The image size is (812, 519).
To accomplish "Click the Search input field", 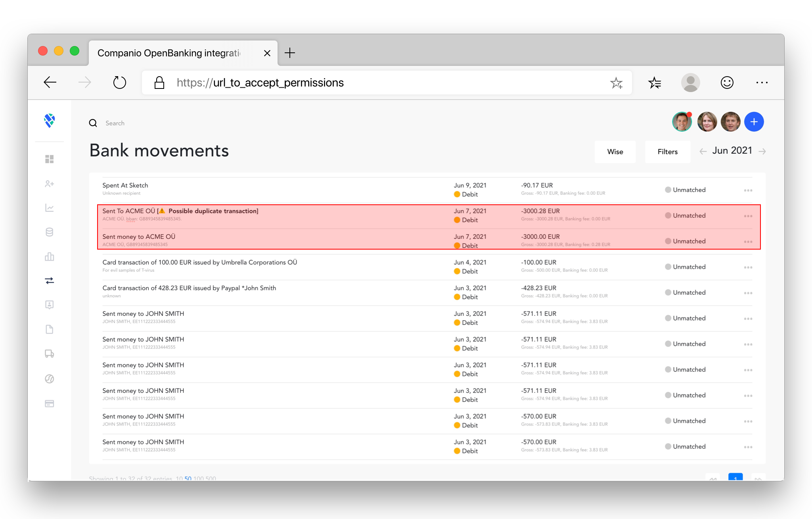I will click(115, 123).
